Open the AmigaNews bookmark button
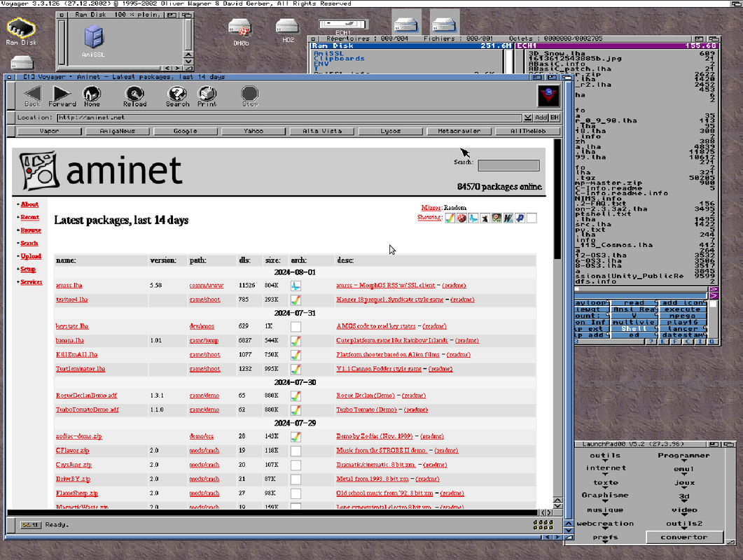The width and height of the screenshot is (743, 560). click(118, 131)
